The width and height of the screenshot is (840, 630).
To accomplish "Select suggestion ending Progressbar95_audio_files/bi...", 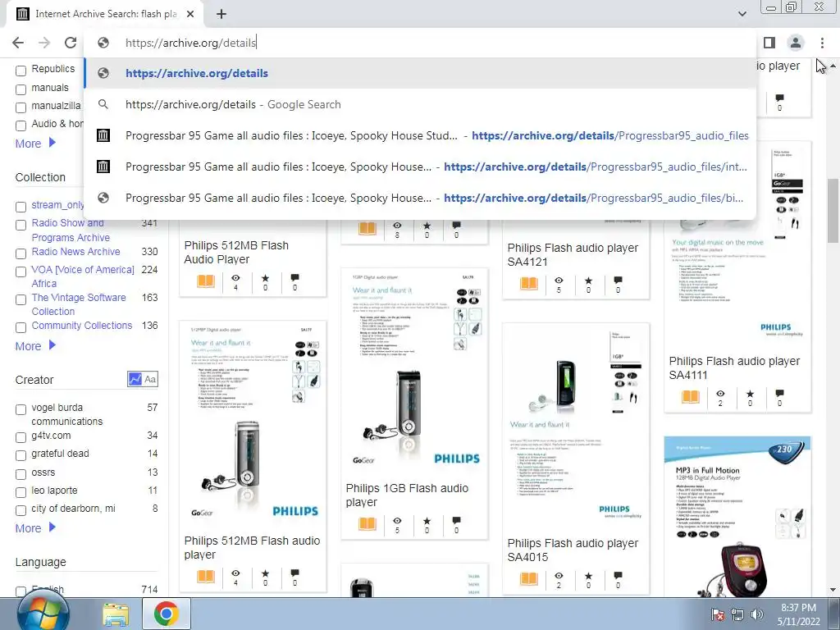I will pyautogui.click(x=421, y=198).
